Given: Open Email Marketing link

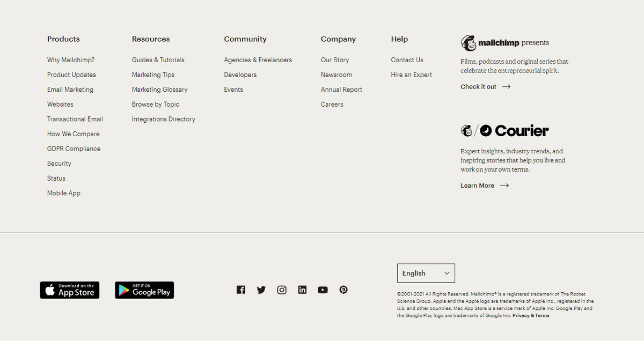Looking at the screenshot, I should 70,90.
